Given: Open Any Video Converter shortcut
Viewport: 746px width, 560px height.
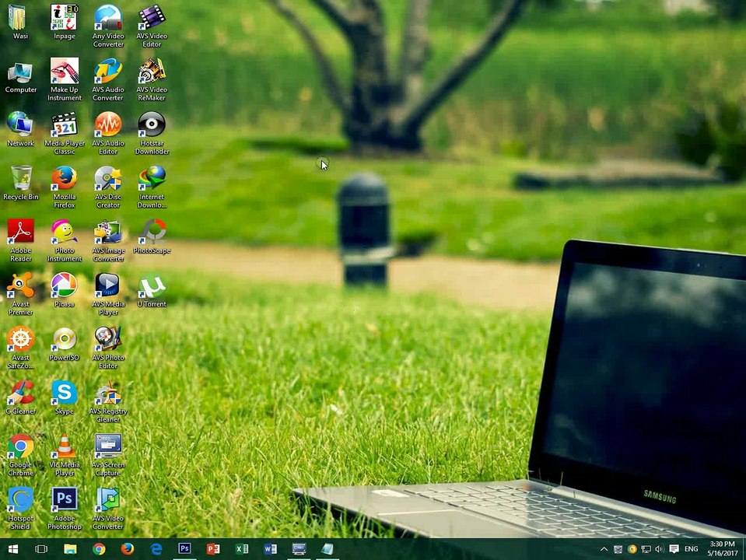Looking at the screenshot, I should [x=108, y=26].
